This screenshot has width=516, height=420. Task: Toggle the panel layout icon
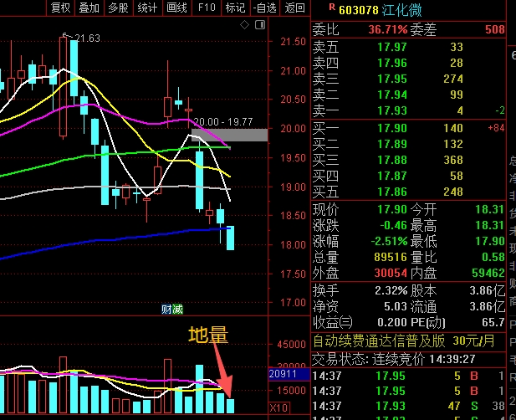coord(260,25)
